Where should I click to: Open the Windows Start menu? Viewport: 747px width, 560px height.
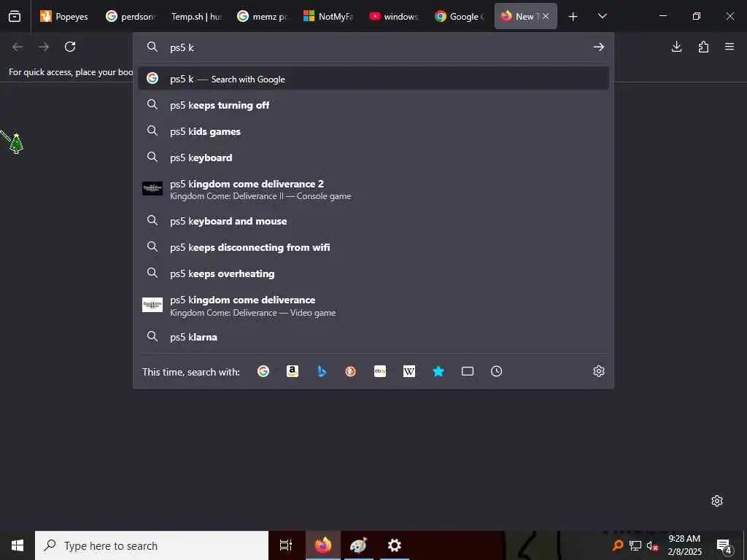pyautogui.click(x=18, y=545)
